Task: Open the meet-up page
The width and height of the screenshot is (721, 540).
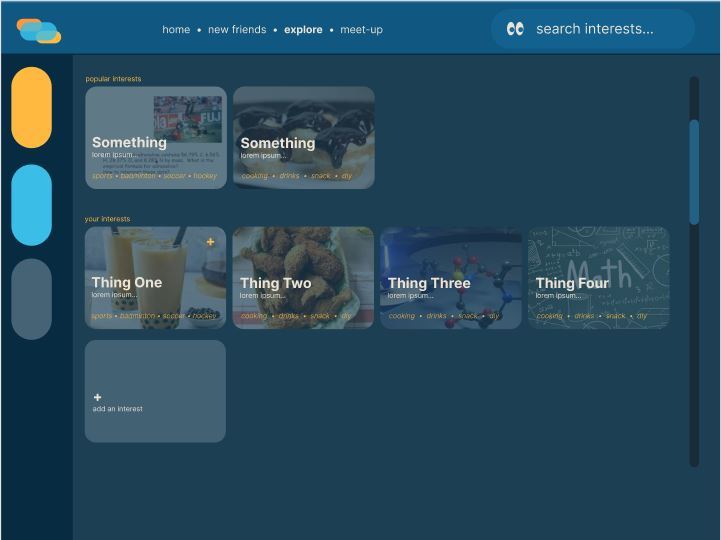Action: point(361,29)
